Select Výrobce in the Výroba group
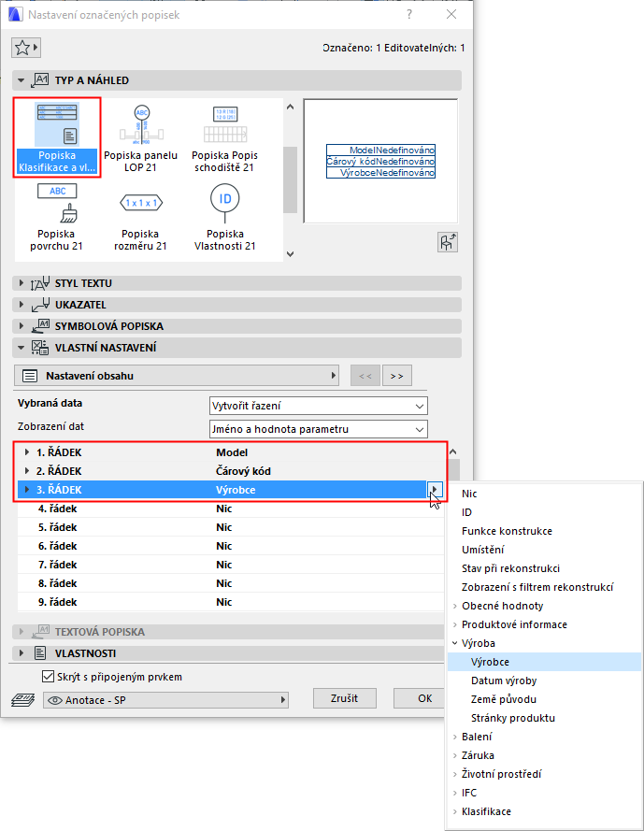The width and height of the screenshot is (644, 831). coord(544,662)
